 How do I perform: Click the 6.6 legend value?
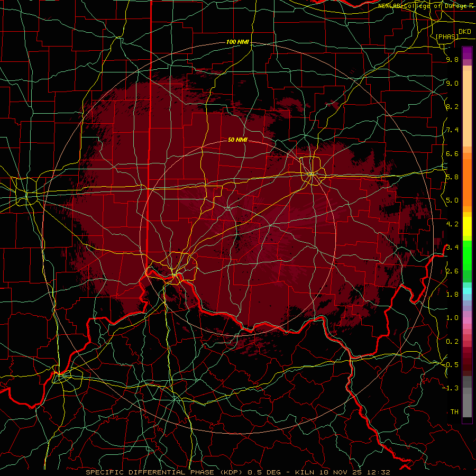click(x=452, y=153)
